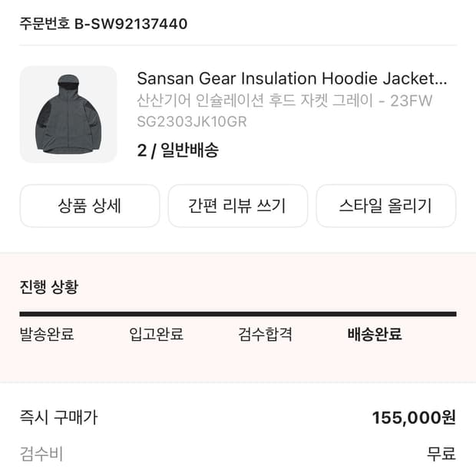Click the 검수비 label
The width and height of the screenshot is (476, 476).
tap(41, 454)
